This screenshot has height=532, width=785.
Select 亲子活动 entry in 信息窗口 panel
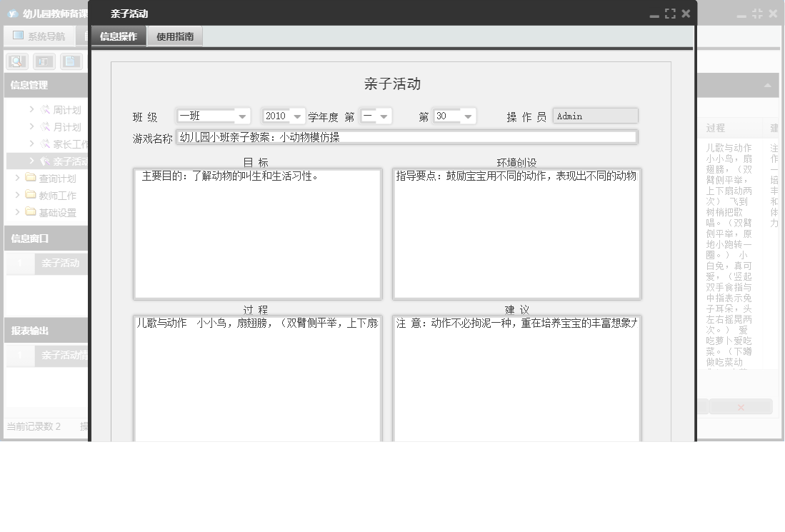(x=61, y=264)
